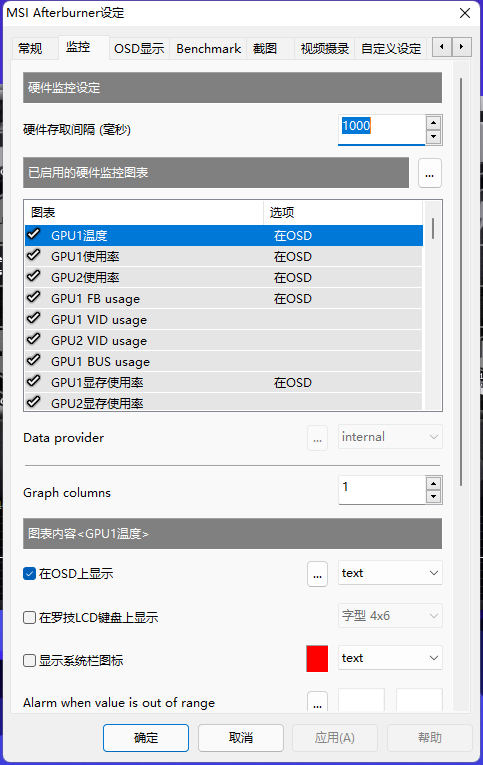This screenshot has width=483, height=765.
Task: Open help with 帮助 button
Action: [x=430, y=738]
